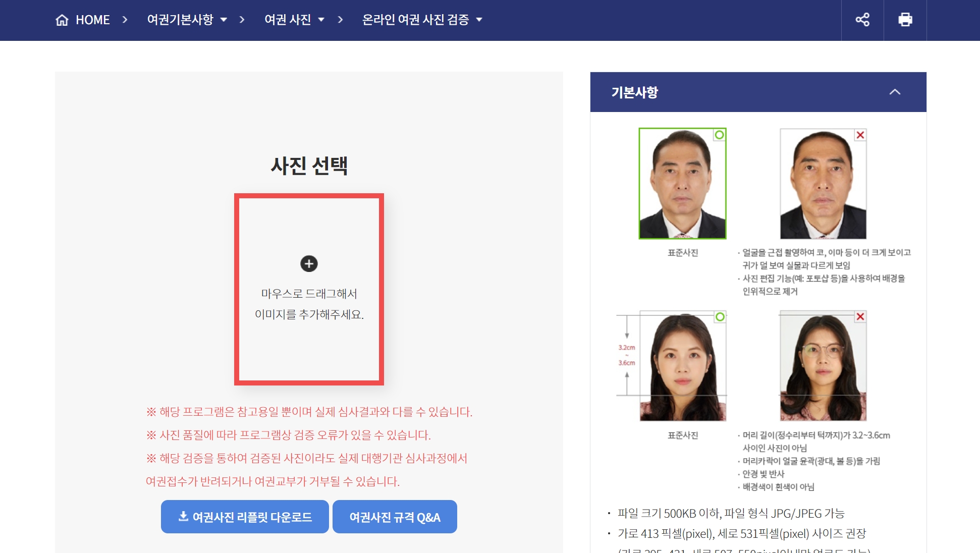This screenshot has width=980, height=553.
Task: Click the plus icon to add image
Action: pyautogui.click(x=309, y=263)
